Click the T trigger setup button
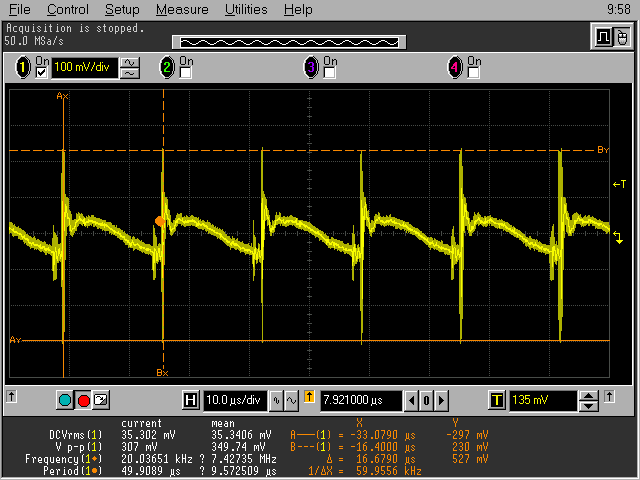The width and height of the screenshot is (640, 480). pos(497,400)
